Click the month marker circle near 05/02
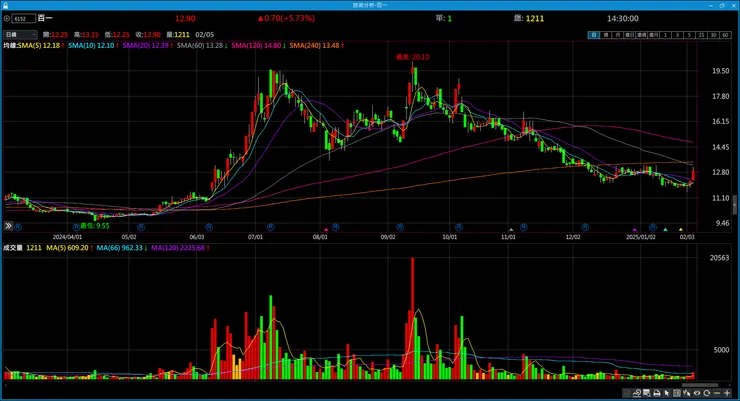 click(141, 227)
